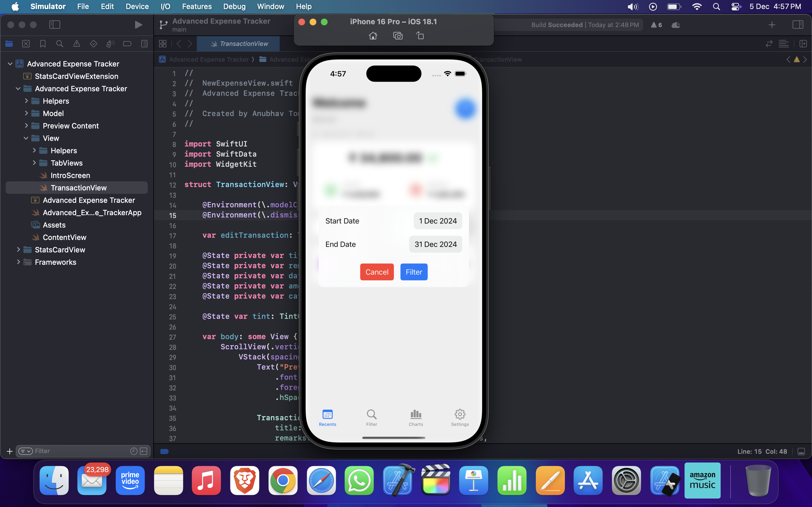Viewport: 812px width, 507px height.
Task: Open the Report navigator
Action: pos(144,44)
